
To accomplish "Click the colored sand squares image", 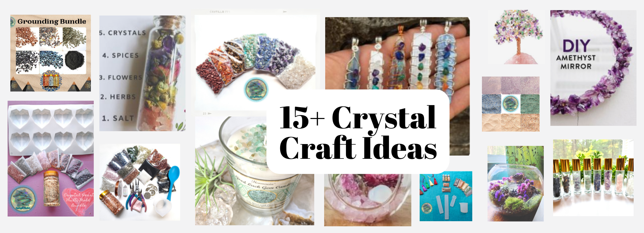I will coord(511,104).
